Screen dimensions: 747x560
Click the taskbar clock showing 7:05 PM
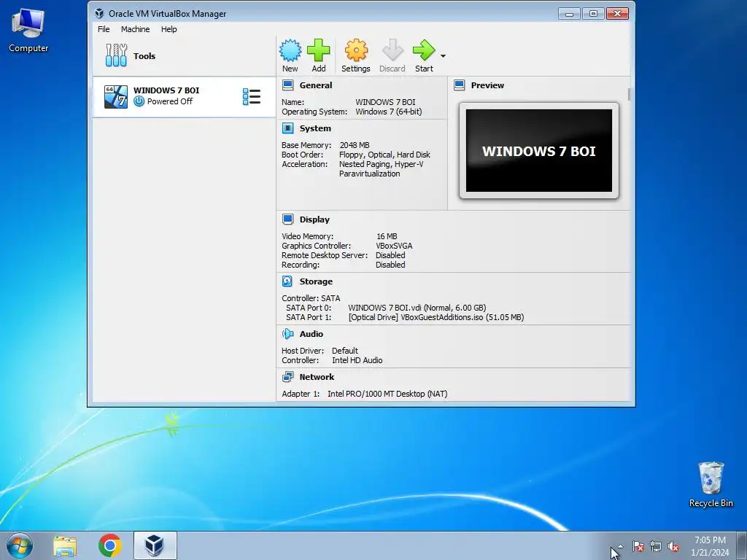coord(710,546)
